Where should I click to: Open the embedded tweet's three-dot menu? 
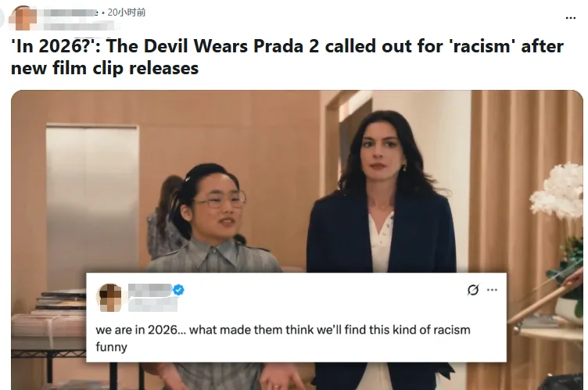(492, 290)
